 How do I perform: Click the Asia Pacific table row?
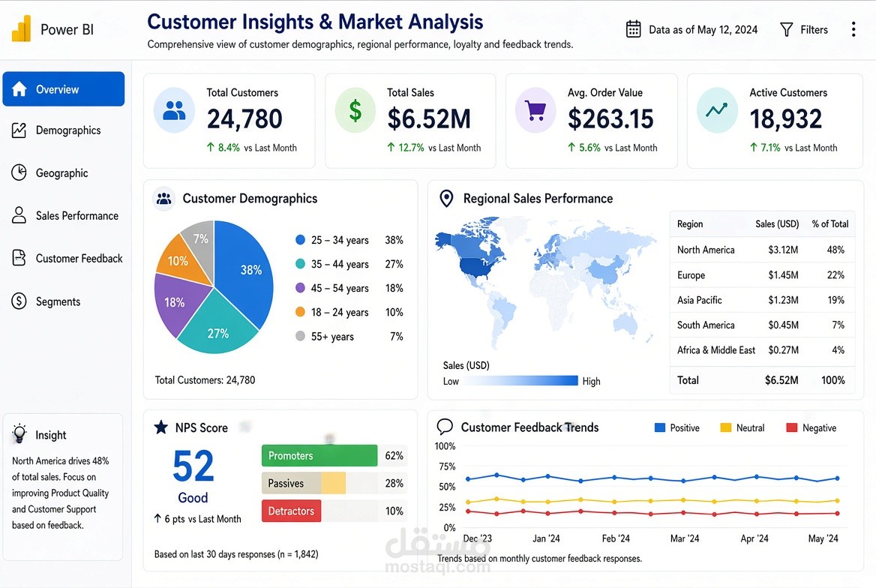click(762, 300)
